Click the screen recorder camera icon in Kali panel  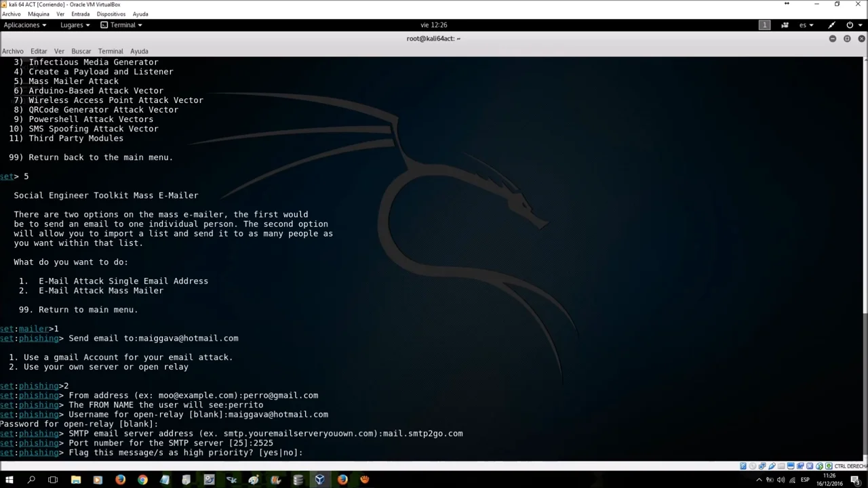[785, 25]
